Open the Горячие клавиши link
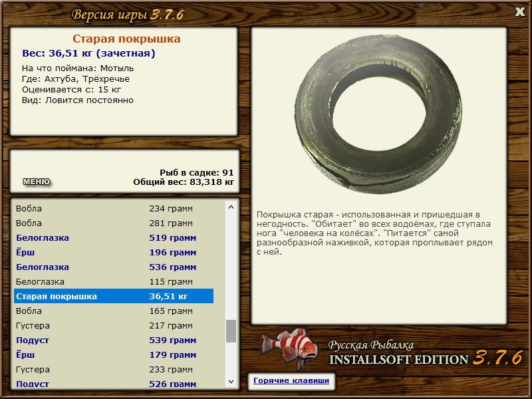 [x=291, y=380]
